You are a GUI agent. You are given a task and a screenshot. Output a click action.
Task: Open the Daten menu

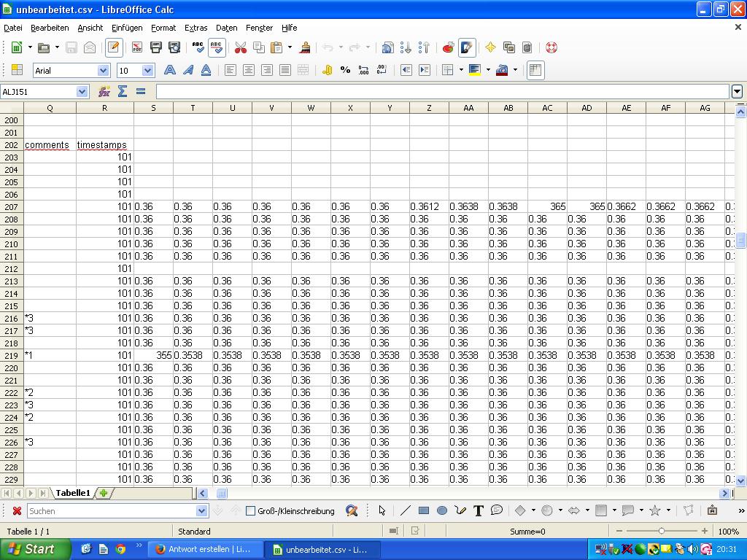(226, 28)
